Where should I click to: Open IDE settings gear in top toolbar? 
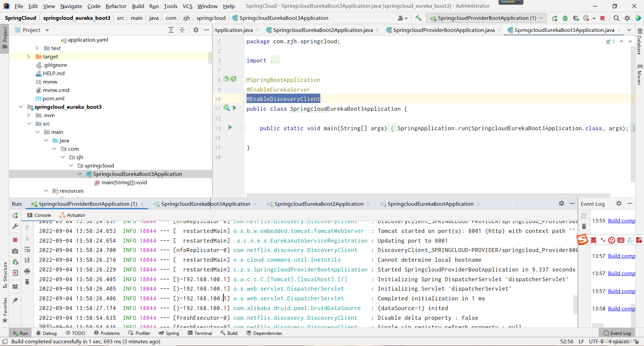point(627,18)
